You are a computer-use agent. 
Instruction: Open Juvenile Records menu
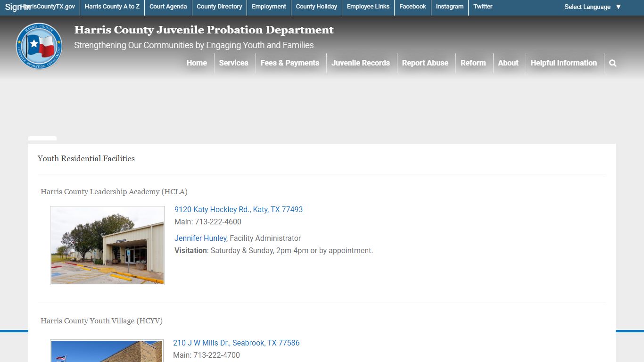(361, 63)
